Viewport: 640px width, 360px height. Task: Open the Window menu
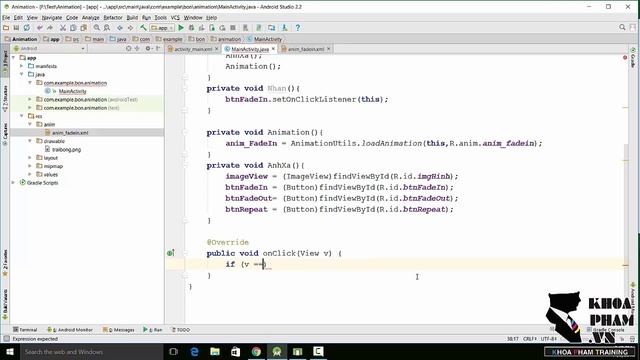[x=193, y=18]
